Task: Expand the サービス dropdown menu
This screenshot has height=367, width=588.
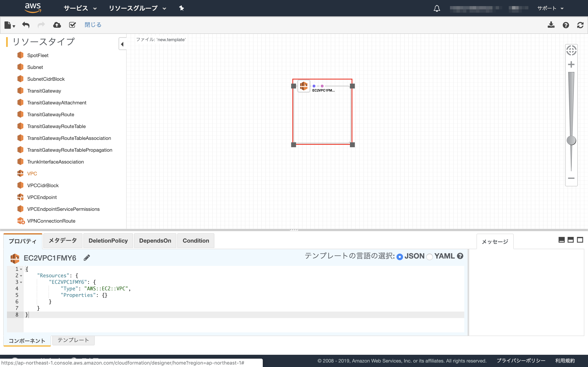Action: tap(80, 8)
